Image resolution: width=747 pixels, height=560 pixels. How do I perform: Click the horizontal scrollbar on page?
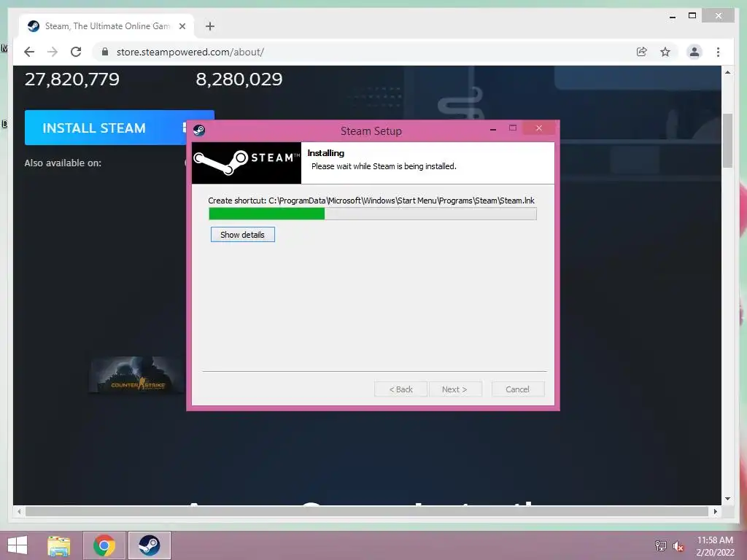click(367, 511)
